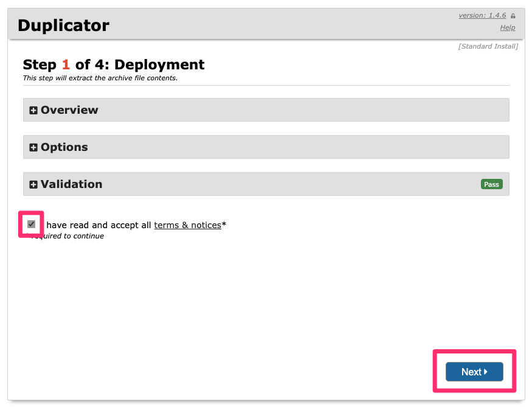Viewport: 532px width, 407px height.
Task: Open the Help link
Action: click(x=508, y=27)
